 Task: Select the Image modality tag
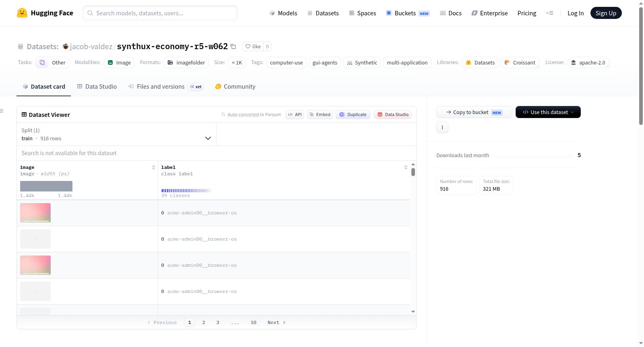tap(119, 62)
